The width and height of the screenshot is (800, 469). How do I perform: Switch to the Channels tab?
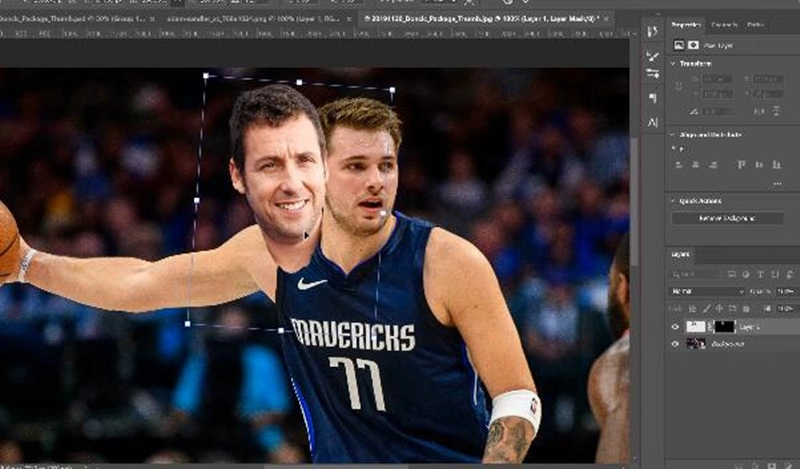tap(722, 25)
